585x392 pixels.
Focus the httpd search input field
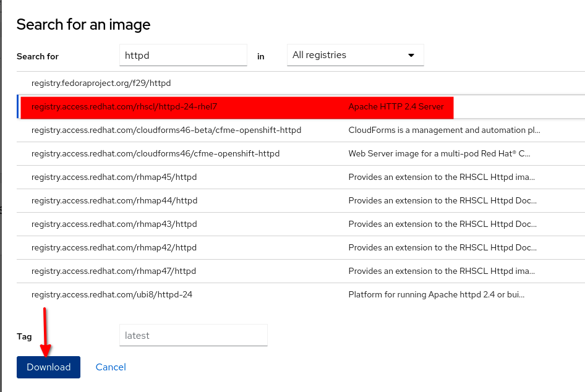click(x=183, y=55)
